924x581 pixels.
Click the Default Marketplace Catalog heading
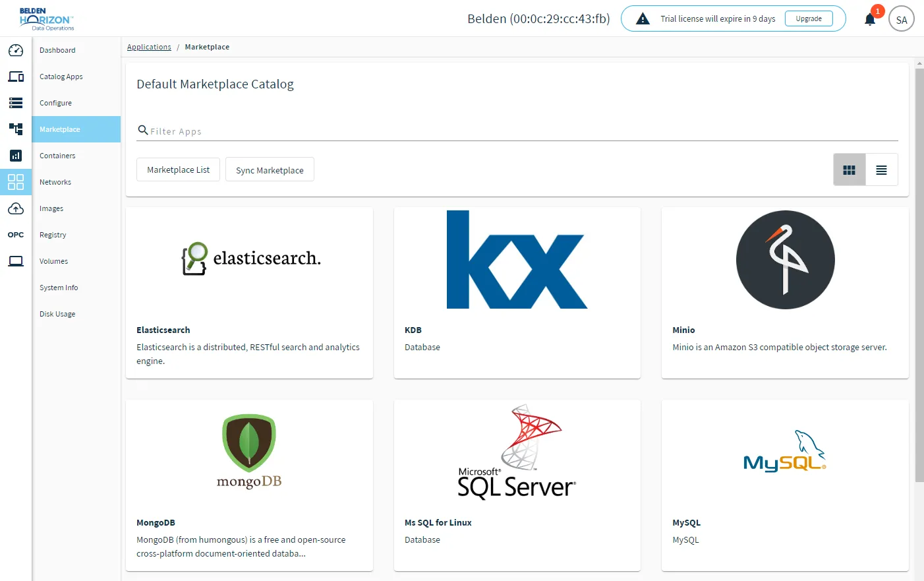click(215, 84)
